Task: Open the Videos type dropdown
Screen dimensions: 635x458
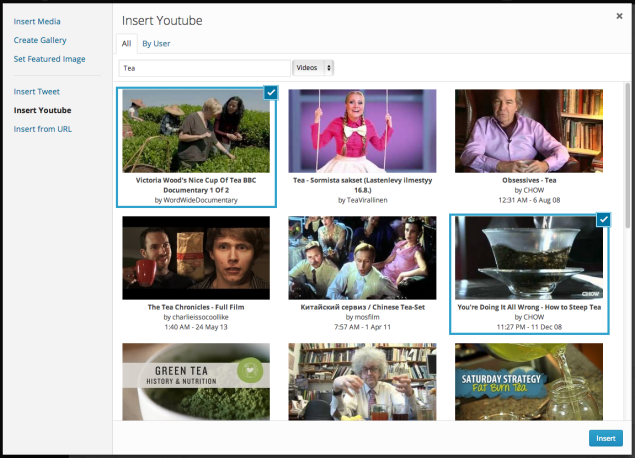Action: [313, 68]
